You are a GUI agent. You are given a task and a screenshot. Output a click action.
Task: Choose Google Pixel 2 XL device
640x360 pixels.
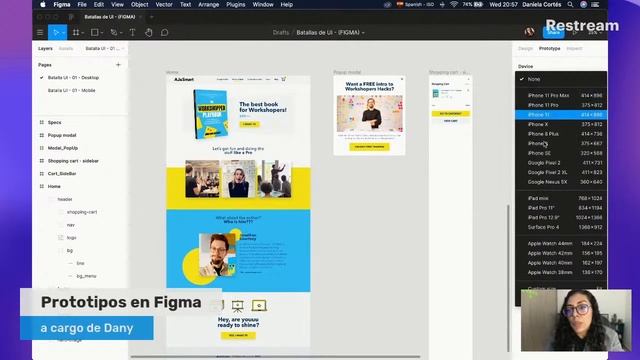(561, 172)
